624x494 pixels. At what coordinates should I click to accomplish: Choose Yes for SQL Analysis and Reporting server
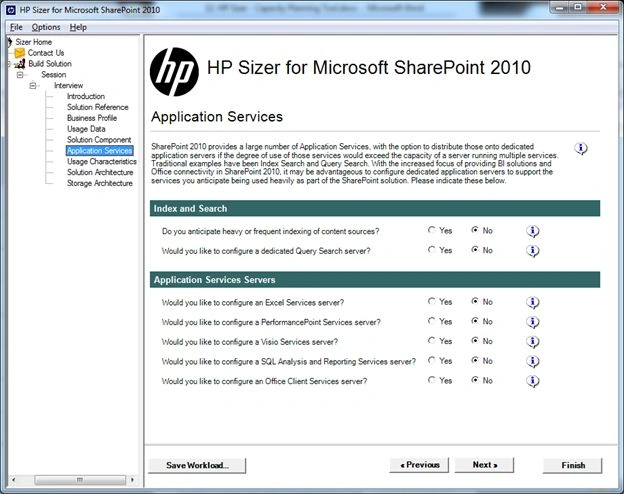[x=431, y=360]
